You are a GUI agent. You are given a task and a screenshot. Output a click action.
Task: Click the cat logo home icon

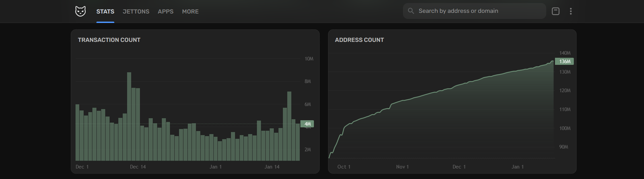pyautogui.click(x=80, y=11)
